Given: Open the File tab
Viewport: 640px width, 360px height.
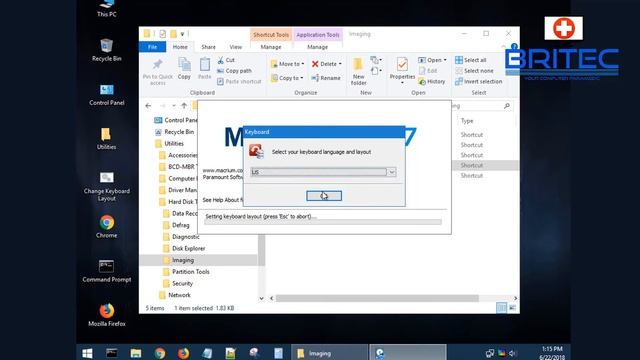Looking at the screenshot, I should (x=152, y=47).
